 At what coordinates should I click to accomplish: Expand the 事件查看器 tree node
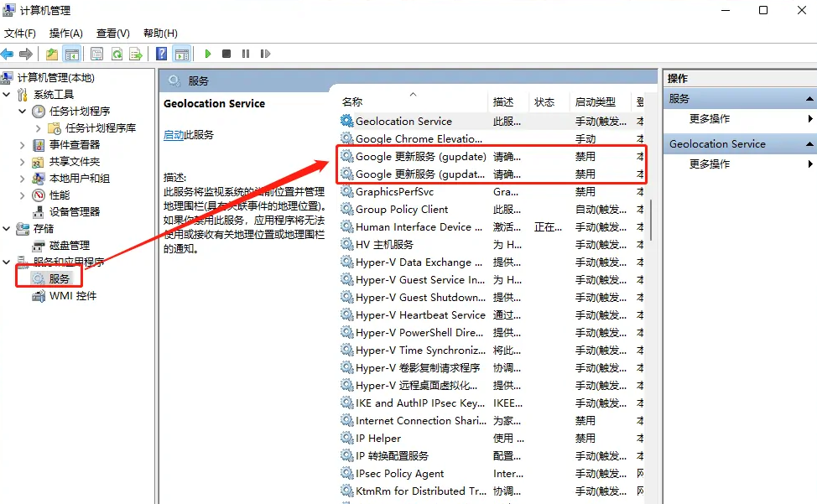[23, 145]
